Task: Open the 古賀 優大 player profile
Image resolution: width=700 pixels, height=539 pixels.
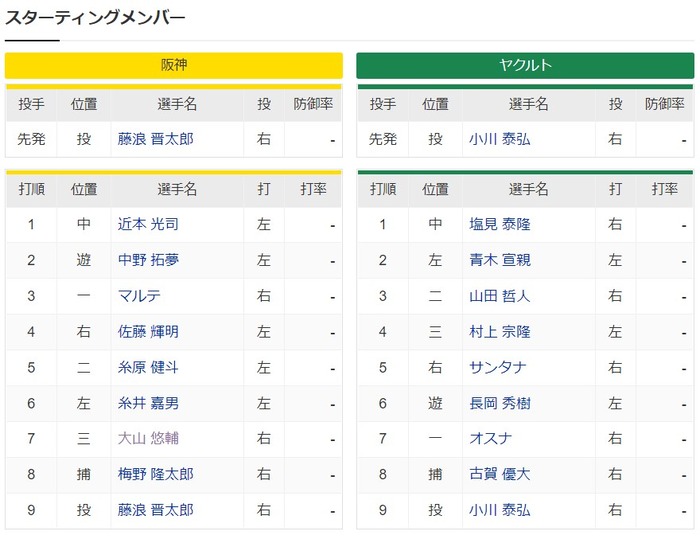Action: tap(500, 474)
